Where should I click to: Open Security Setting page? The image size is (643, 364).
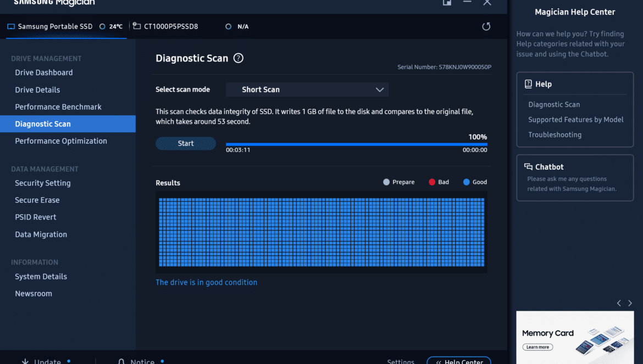click(x=43, y=183)
